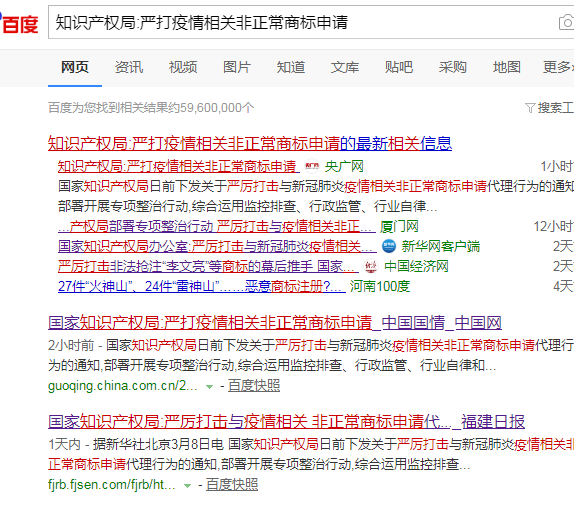This screenshot has height=511, width=574.
Task: Open the Baidu logo homepage link
Action: 18,23
